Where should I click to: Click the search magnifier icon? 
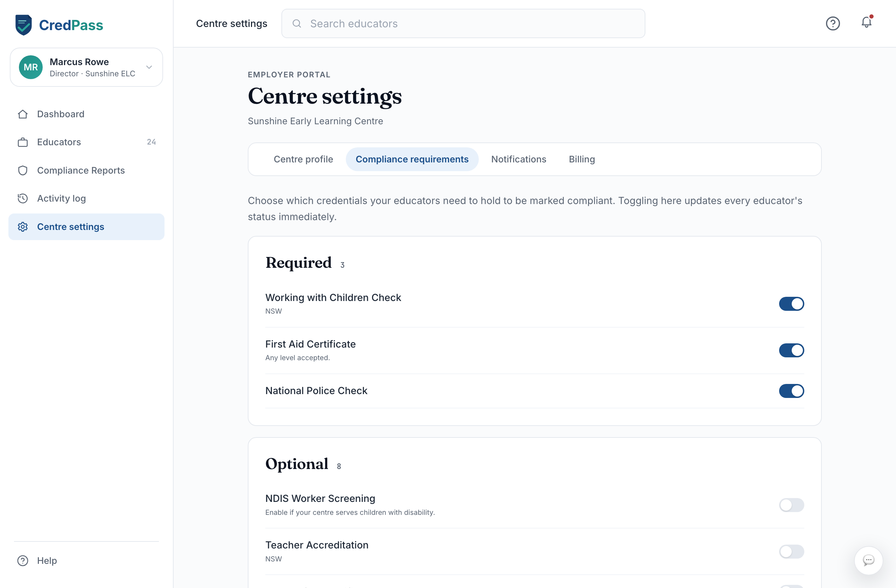[x=297, y=23]
